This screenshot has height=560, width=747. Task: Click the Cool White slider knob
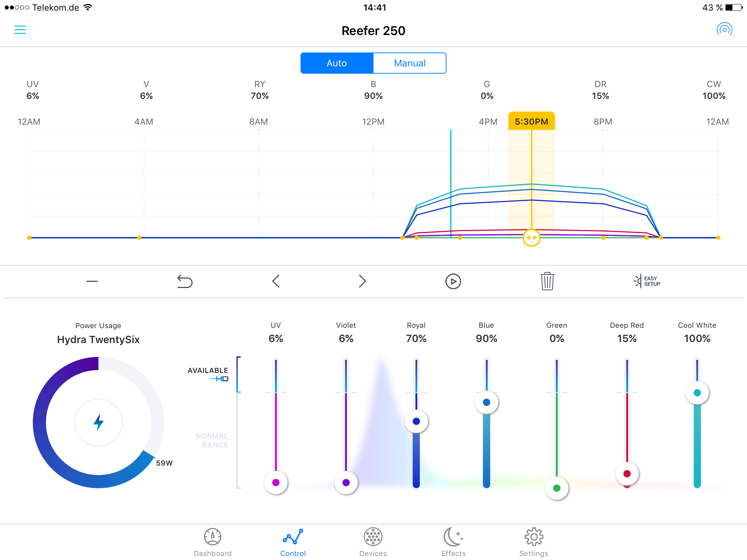pos(697,393)
